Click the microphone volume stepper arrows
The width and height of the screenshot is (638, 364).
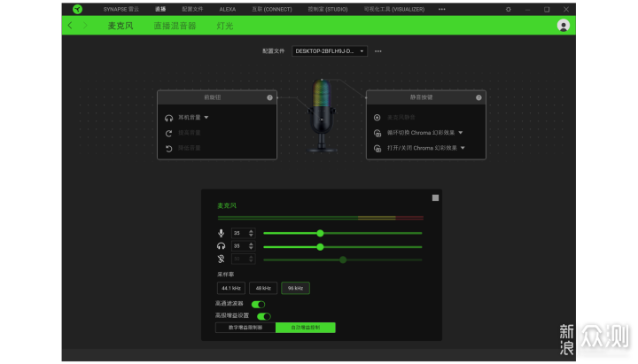pos(251,233)
